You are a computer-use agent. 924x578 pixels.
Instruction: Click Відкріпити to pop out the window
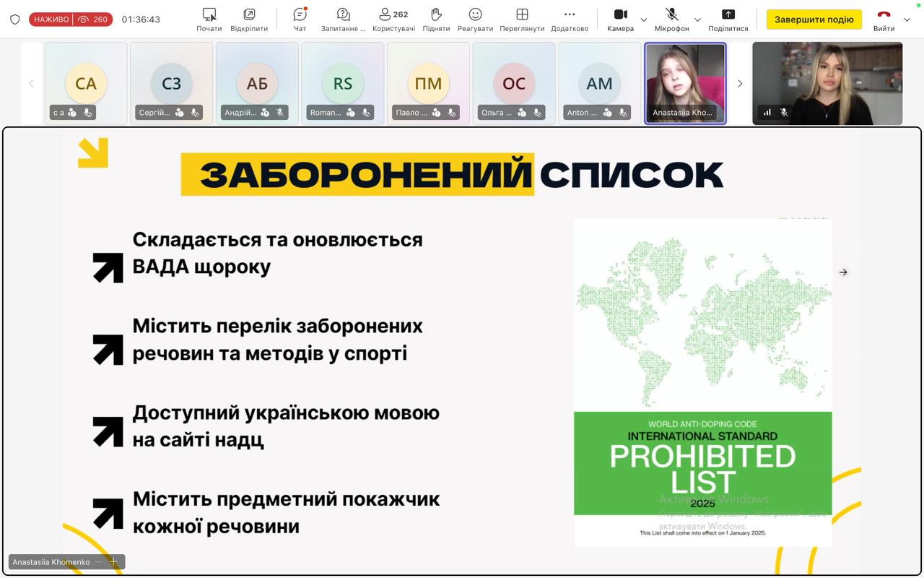tap(249, 20)
